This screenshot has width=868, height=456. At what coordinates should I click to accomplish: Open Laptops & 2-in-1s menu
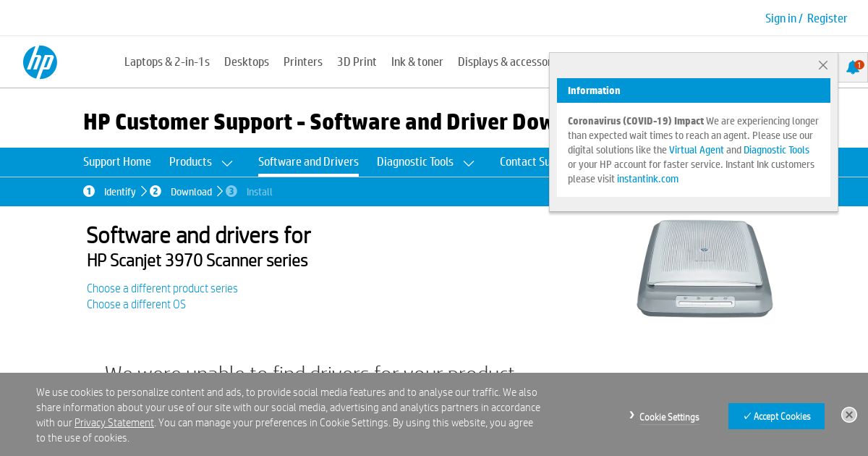pos(167,62)
